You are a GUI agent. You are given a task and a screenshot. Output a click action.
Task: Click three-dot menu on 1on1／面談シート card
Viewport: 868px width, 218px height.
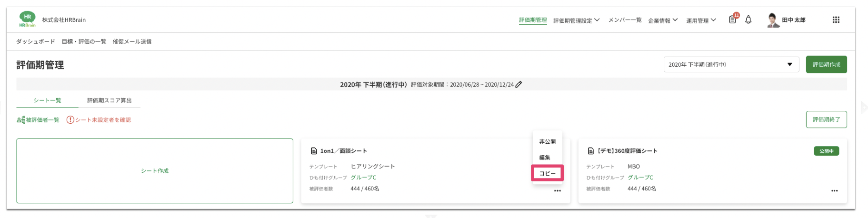557,191
